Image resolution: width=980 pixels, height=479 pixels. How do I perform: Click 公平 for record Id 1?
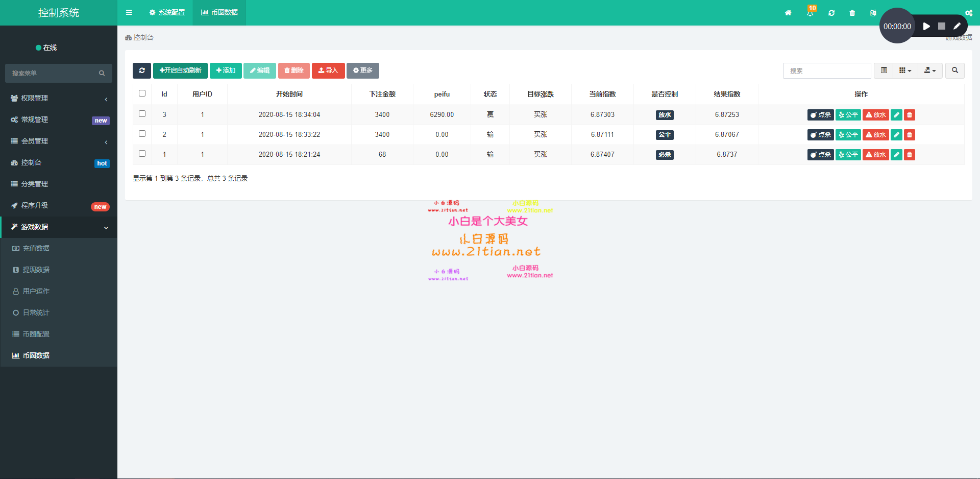pyautogui.click(x=848, y=155)
